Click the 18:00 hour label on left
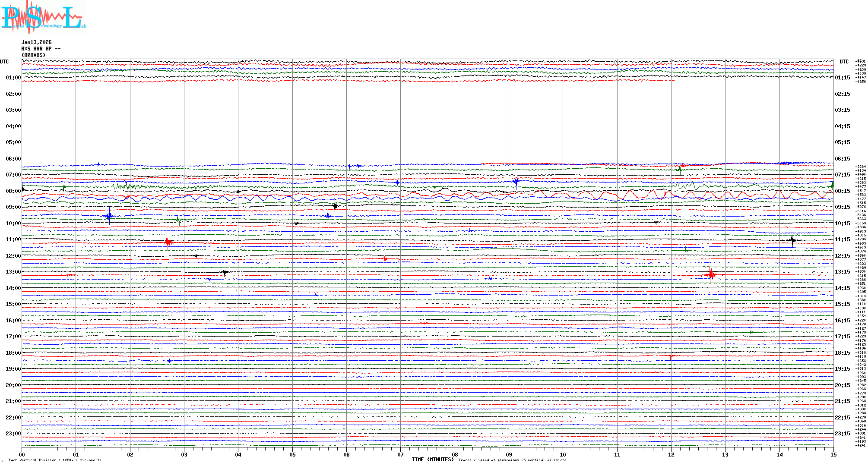Image resolution: width=868 pixels, height=466 pixels. click(13, 353)
